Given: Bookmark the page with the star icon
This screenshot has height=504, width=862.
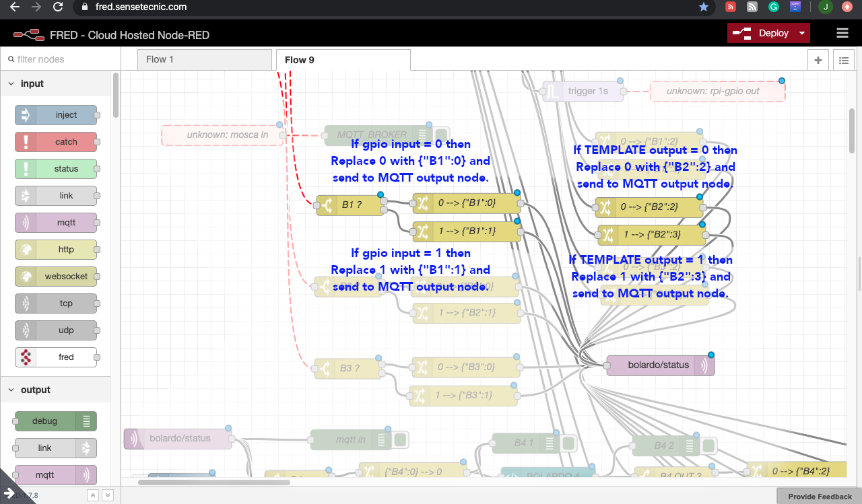Looking at the screenshot, I should 704,7.
